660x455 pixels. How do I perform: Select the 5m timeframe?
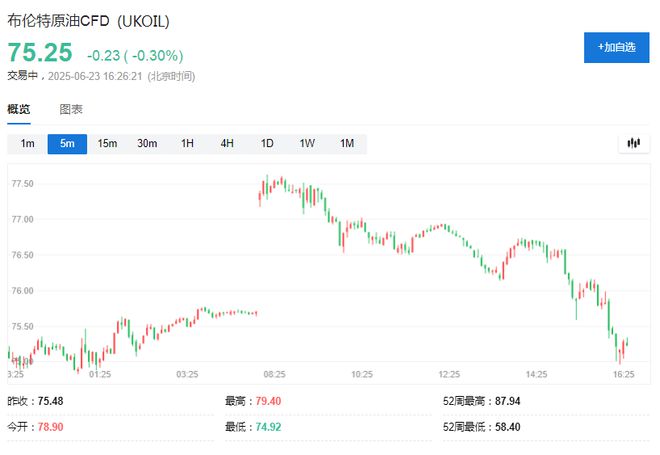(x=67, y=144)
